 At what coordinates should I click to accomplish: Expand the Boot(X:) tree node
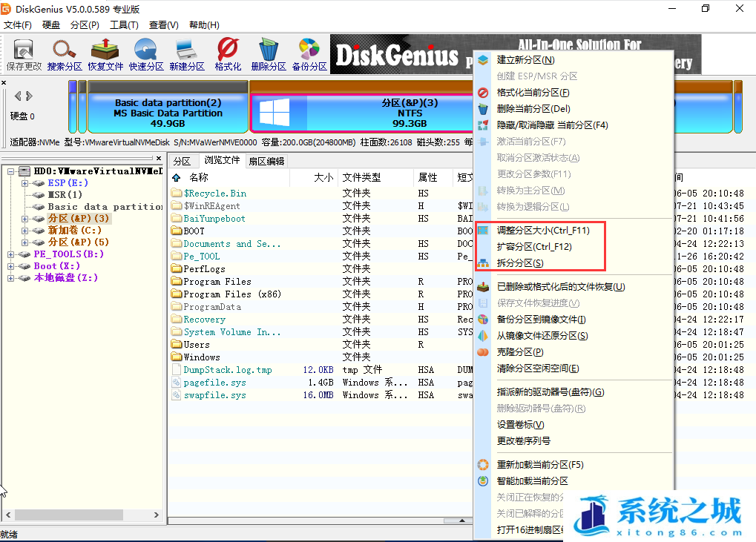pos(10,266)
